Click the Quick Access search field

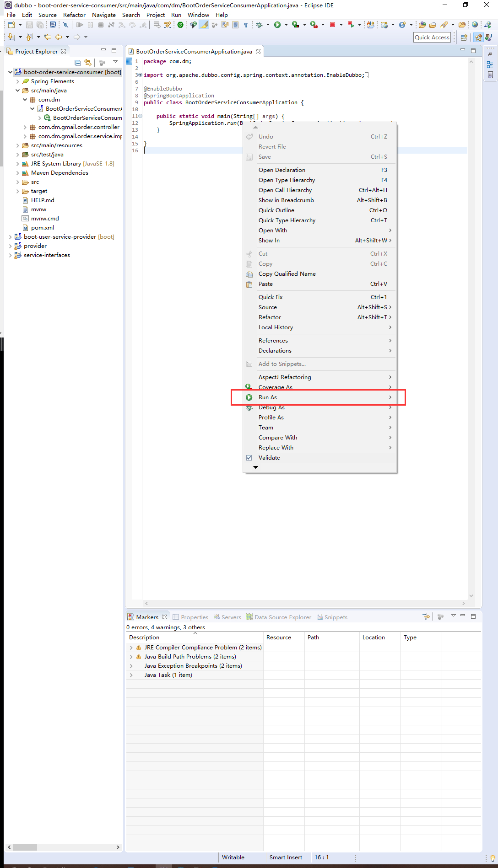coord(432,38)
